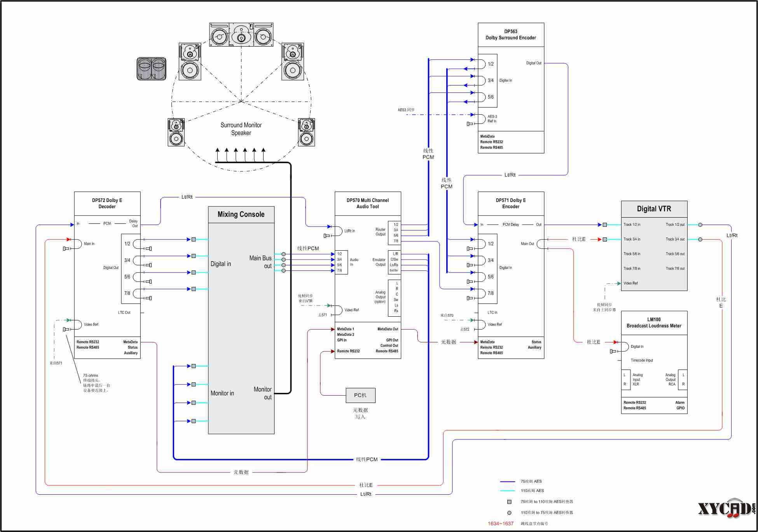Click the Monitor in label on console
This screenshot has height=532, width=758.
(222, 393)
